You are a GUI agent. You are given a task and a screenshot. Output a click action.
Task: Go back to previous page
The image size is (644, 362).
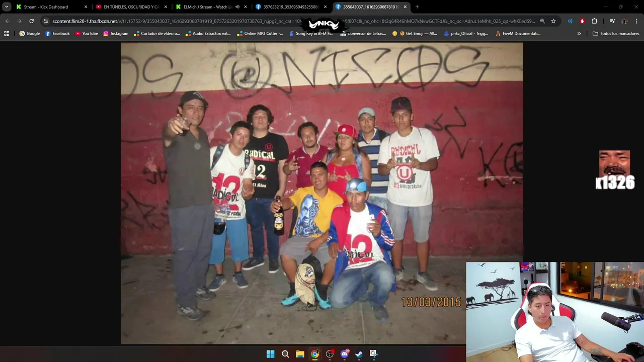tap(7, 21)
